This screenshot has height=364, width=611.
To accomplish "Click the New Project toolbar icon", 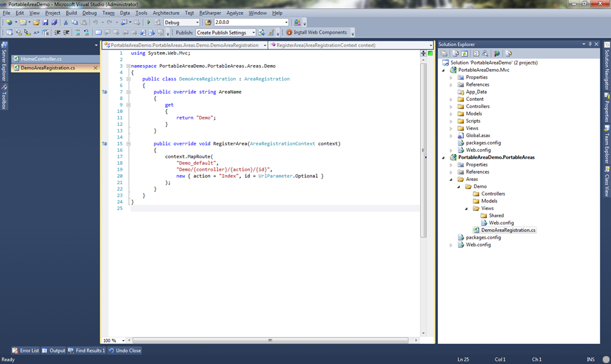I will [x=9, y=22].
